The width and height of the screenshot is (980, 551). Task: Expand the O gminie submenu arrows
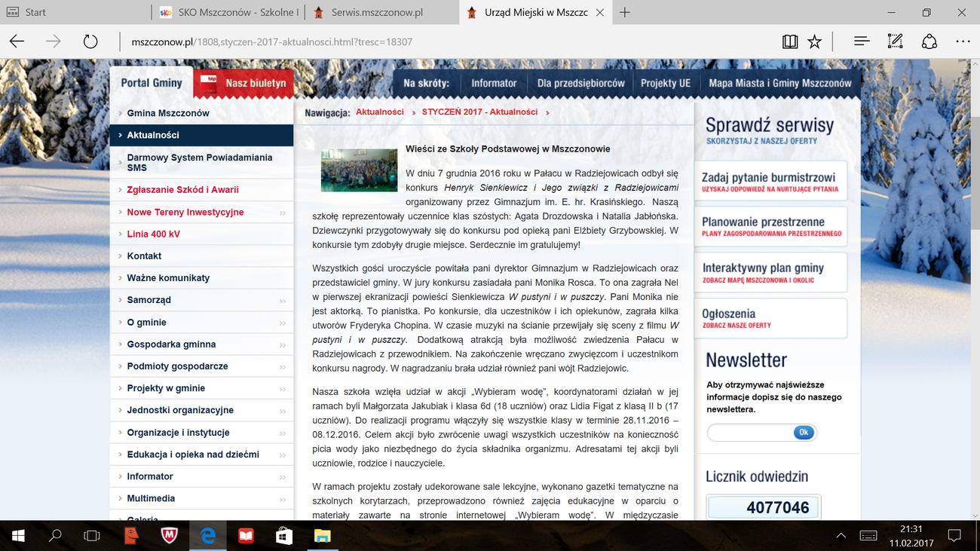283,323
